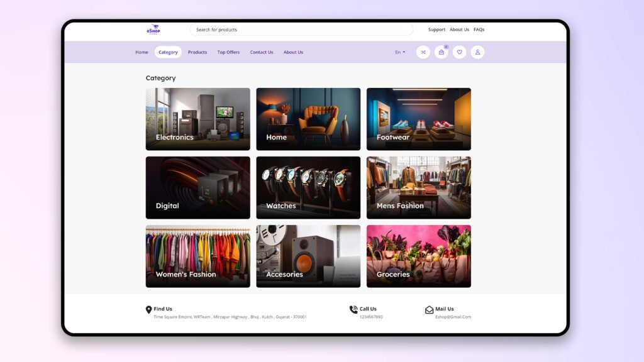644x362 pixels.
Task: Click the Eshop@Gmail.Com email link
Action: pos(453,317)
